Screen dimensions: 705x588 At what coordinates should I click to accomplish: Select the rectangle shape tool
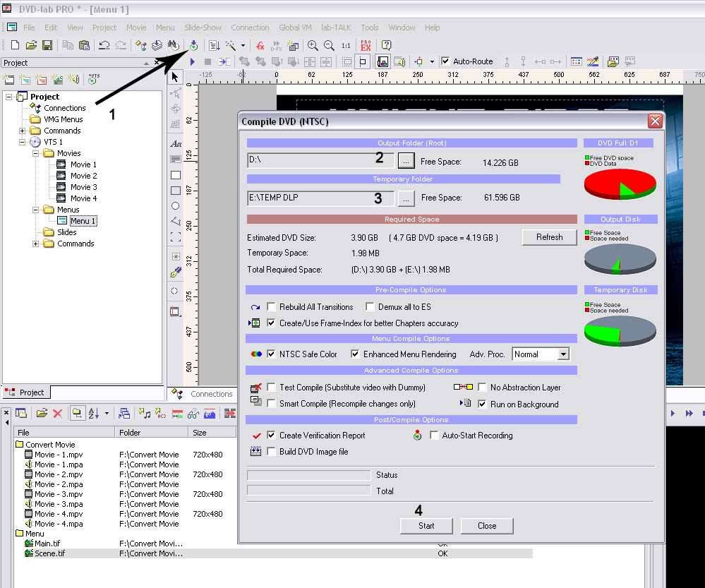pyautogui.click(x=176, y=175)
